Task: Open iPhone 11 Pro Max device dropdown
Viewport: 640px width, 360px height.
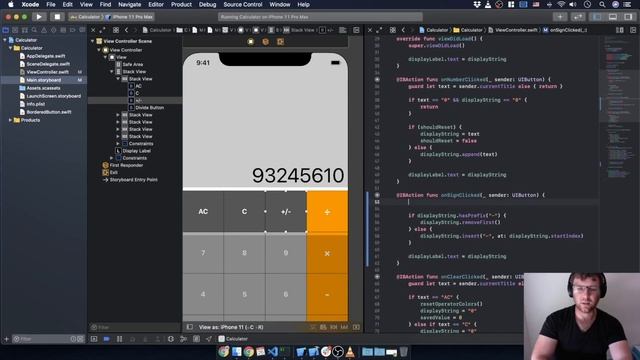Action: 130,17
